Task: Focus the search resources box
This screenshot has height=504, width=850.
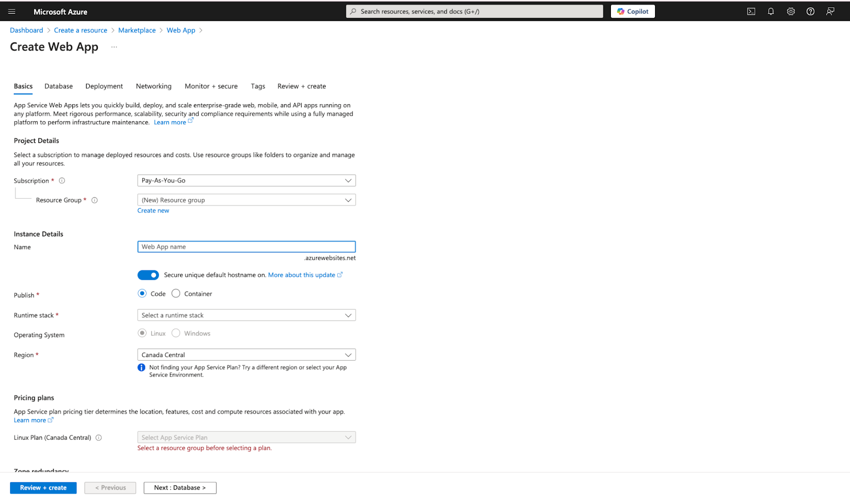Action: click(x=474, y=11)
